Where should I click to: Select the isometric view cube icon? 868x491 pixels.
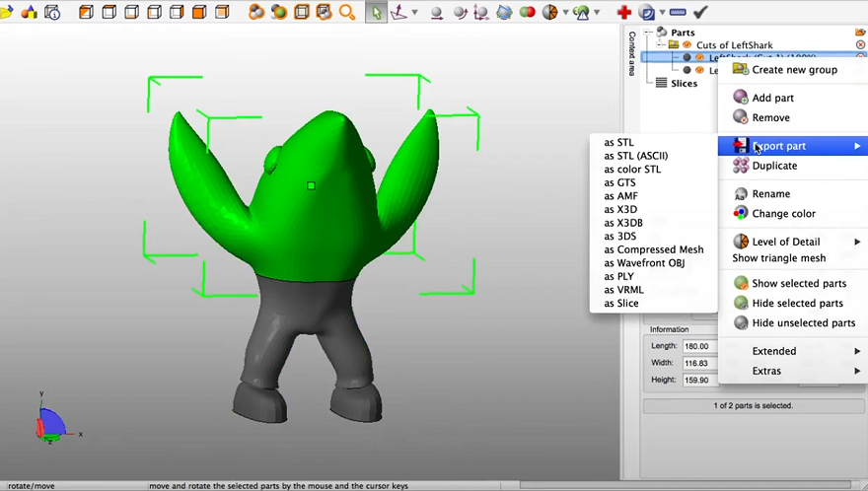[86, 12]
